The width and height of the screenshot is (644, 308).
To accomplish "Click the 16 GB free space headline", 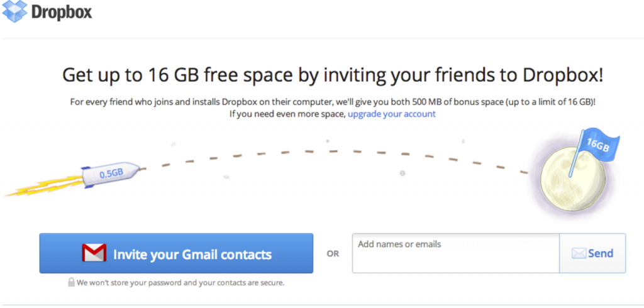I will [x=333, y=75].
